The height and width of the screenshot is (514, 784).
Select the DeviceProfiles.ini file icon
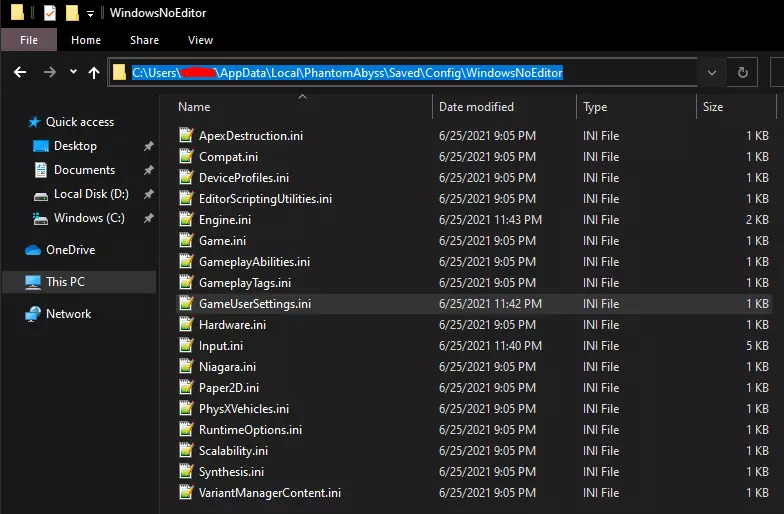186,178
